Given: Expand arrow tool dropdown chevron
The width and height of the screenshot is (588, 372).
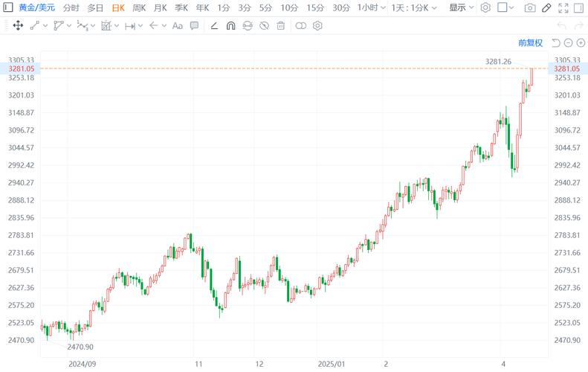Looking at the screenshot, I should (164, 26).
